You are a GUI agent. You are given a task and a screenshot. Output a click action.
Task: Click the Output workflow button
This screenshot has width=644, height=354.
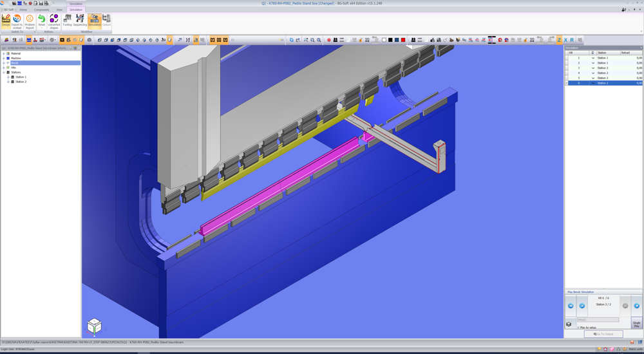click(x=106, y=21)
